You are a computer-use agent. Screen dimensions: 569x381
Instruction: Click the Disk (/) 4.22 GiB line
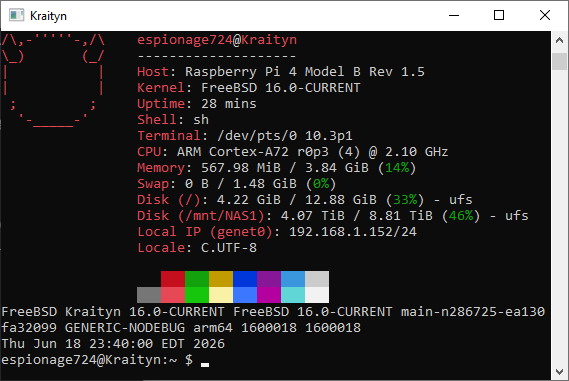[x=305, y=200]
